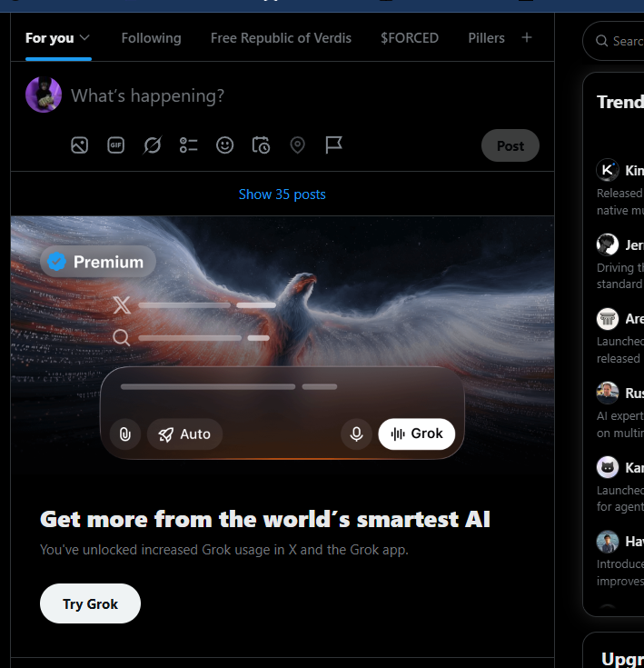Click the Upgrade heading at bottom right
Screen dimensions: 644x668
point(622,658)
